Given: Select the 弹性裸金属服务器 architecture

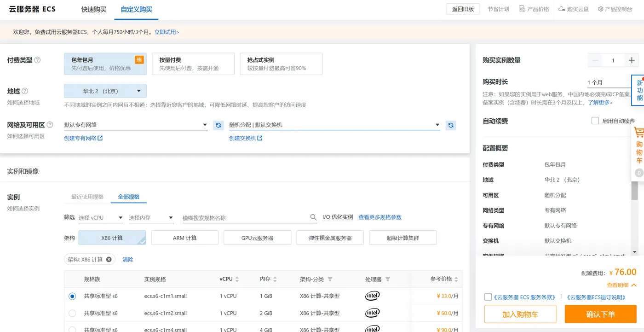Looking at the screenshot, I should [x=330, y=238].
